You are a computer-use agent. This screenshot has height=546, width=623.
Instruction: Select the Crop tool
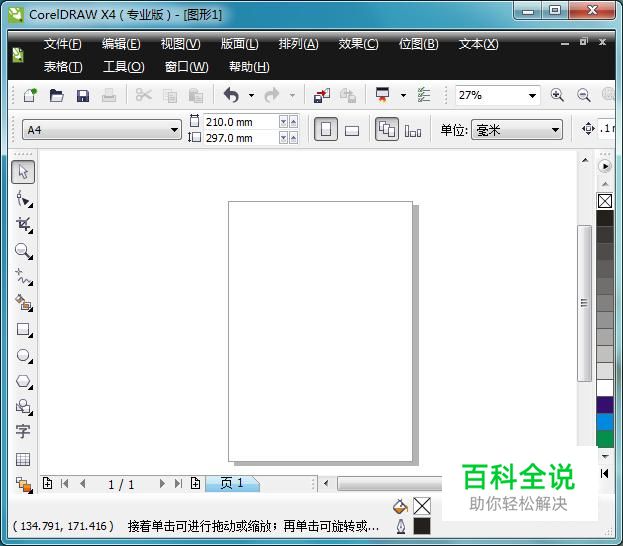[x=23, y=224]
